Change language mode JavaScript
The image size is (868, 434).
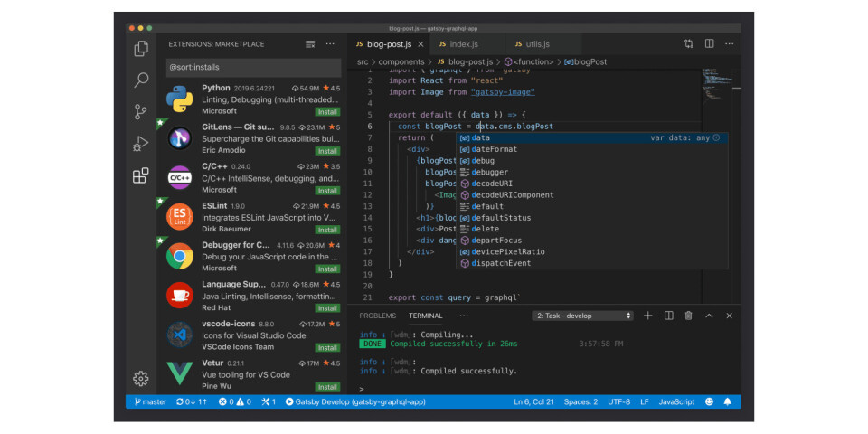point(676,401)
